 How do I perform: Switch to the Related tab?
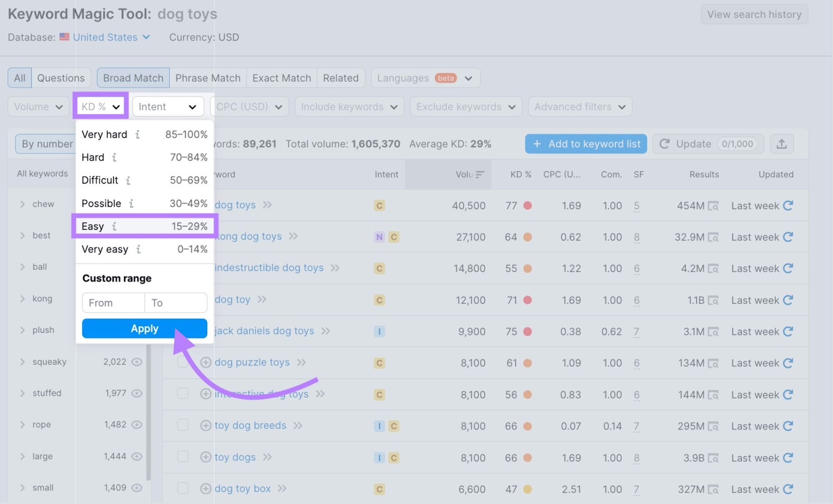pyautogui.click(x=340, y=77)
